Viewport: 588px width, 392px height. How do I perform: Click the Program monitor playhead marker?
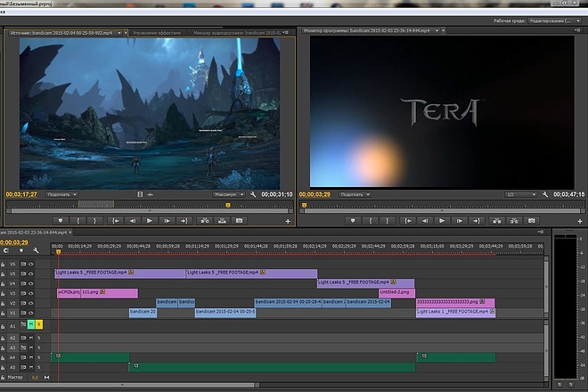[304, 205]
